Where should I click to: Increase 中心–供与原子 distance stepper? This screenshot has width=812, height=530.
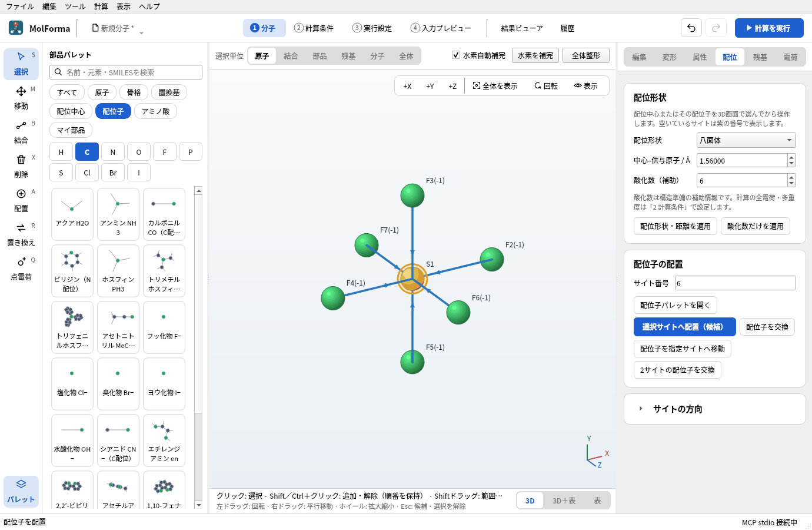[791, 157]
